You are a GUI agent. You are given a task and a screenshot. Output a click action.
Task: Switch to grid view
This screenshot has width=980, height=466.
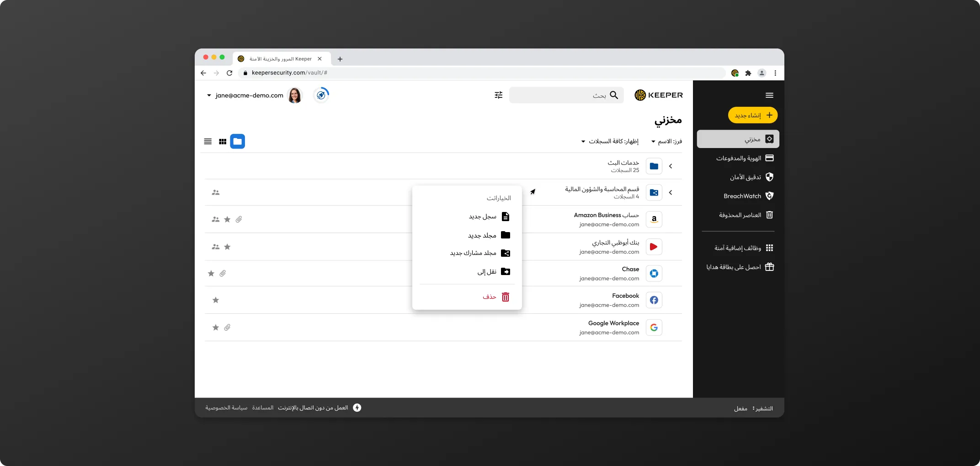(223, 142)
